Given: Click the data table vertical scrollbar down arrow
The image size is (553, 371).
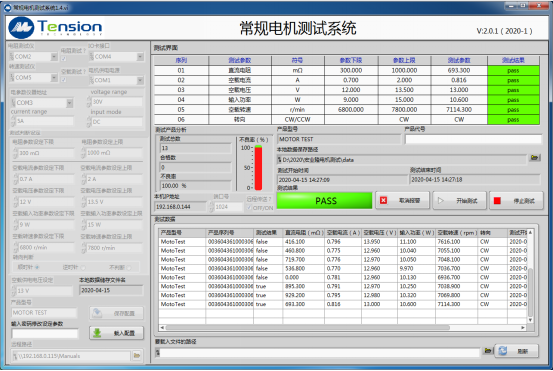Looking at the screenshot, I should [x=530, y=320].
